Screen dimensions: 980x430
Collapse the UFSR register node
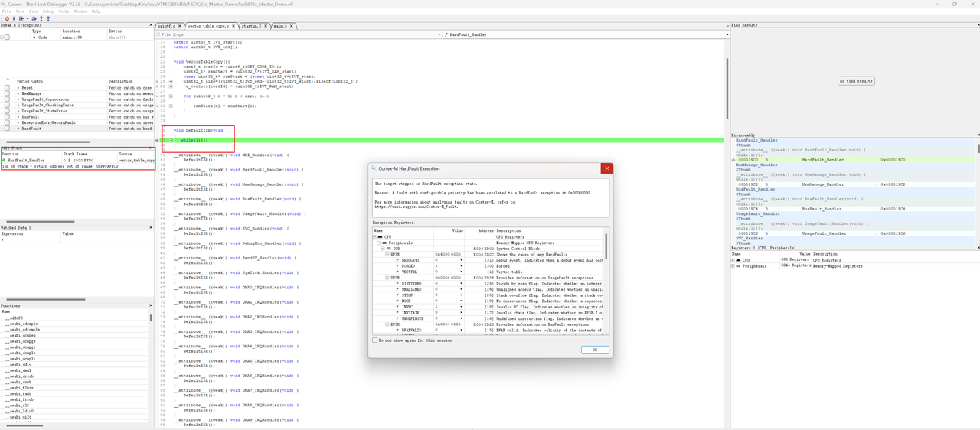pos(387,278)
